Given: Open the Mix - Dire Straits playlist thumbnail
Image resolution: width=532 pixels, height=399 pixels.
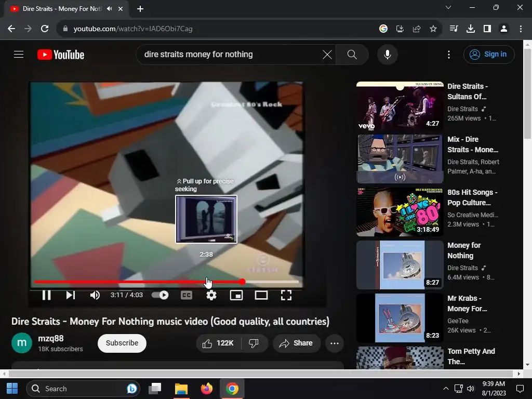Looking at the screenshot, I should 400,159.
